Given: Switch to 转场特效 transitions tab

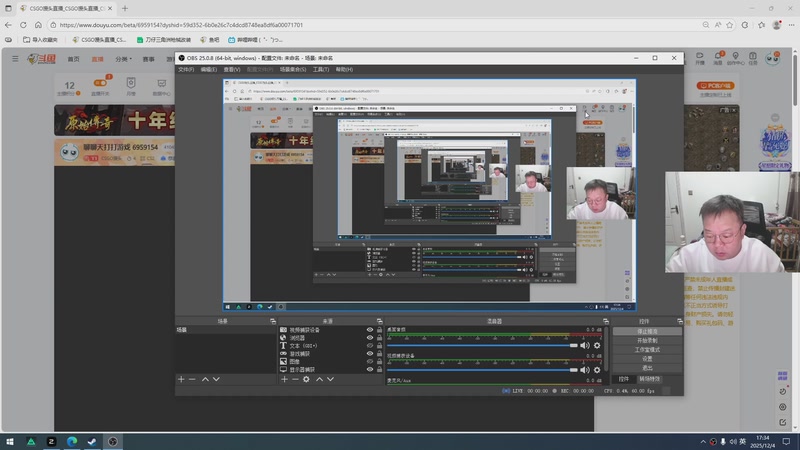Looking at the screenshot, I should pyautogui.click(x=649, y=379).
